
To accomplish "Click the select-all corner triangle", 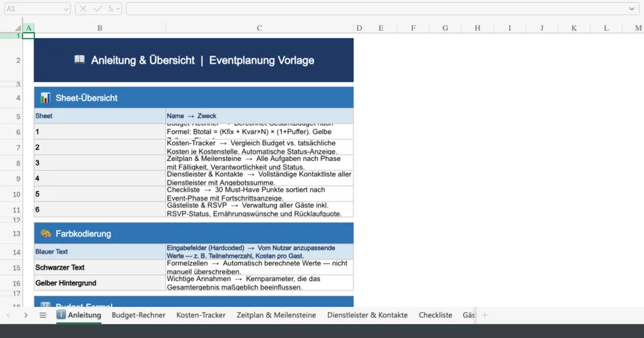I will point(17,28).
